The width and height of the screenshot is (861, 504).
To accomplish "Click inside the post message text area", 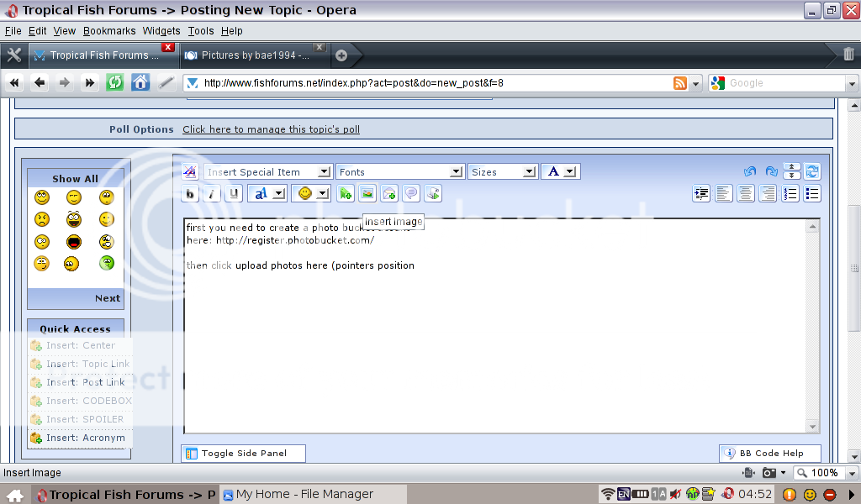I will point(495,326).
